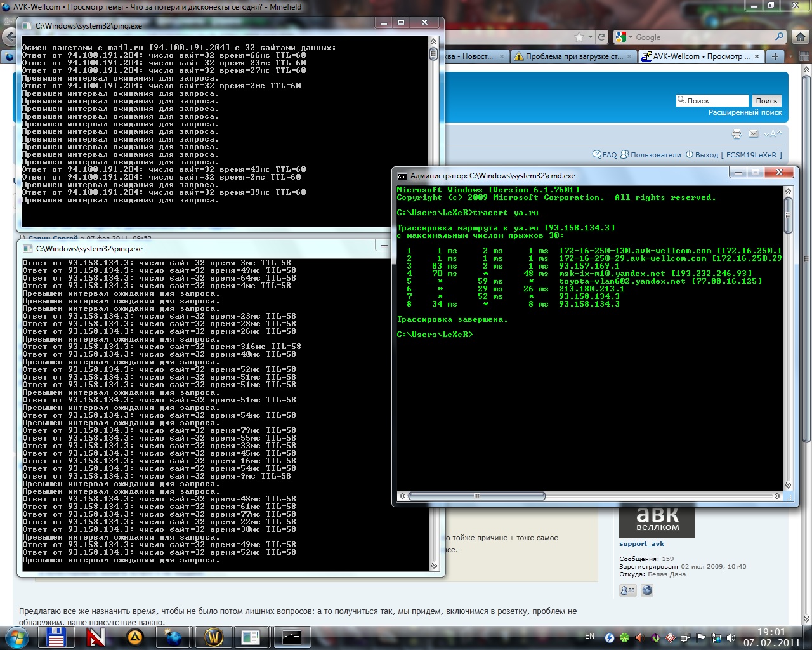Open AIMP player from the taskbar
The image size is (812, 650).
pos(134,637)
